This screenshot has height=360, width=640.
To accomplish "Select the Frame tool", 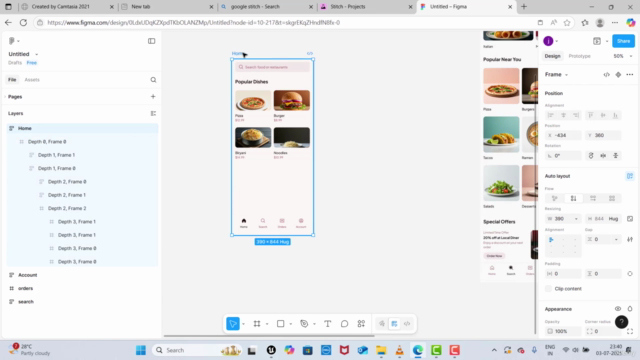I will pos(257,324).
